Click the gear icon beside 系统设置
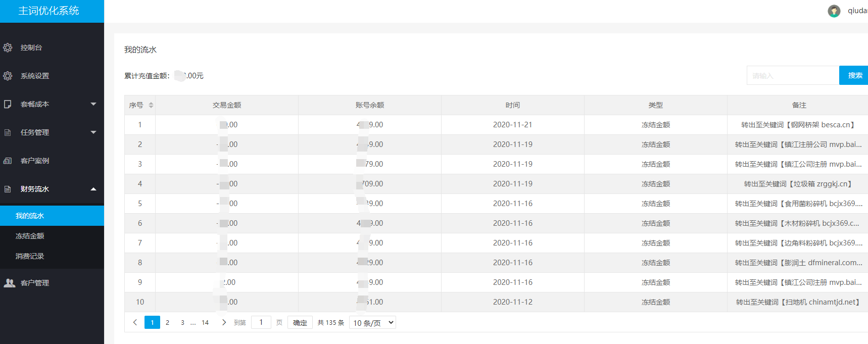 coord(8,76)
